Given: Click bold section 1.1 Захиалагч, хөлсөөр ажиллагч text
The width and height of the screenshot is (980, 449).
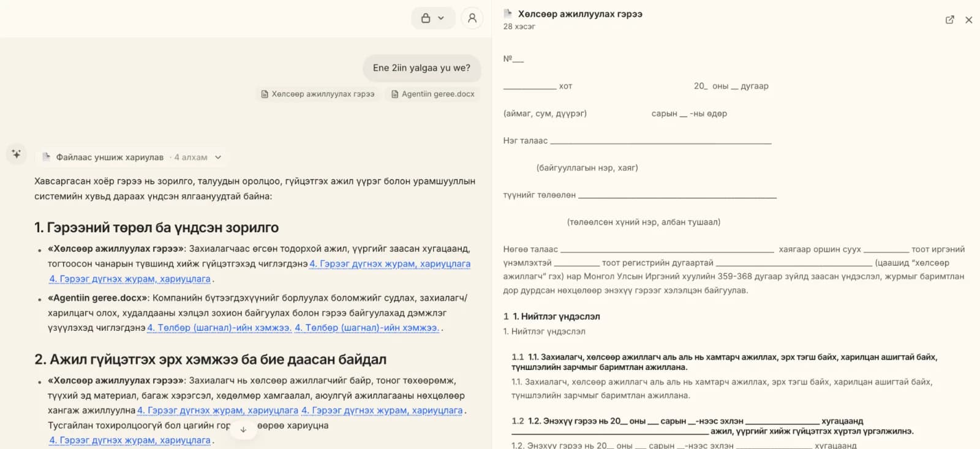Looking at the screenshot, I should tap(725, 362).
